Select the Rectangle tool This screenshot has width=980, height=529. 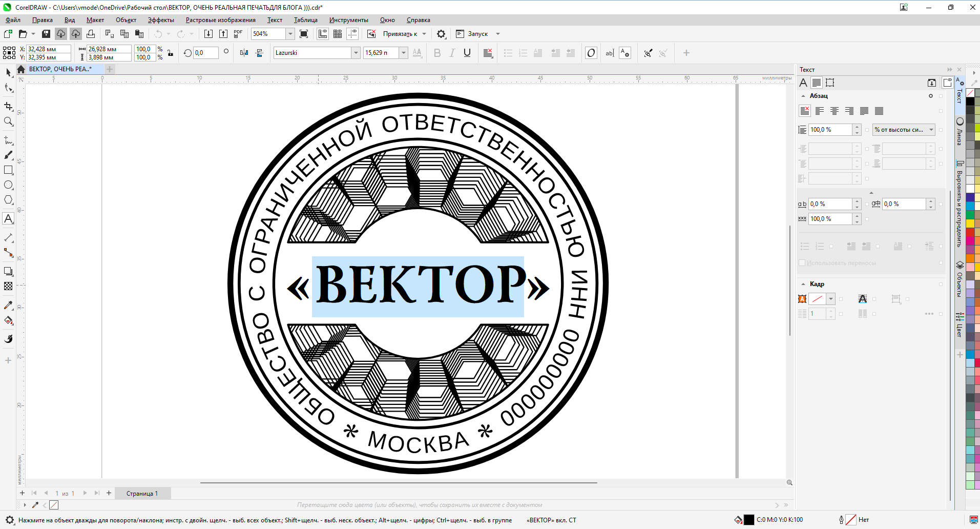pyautogui.click(x=8, y=170)
